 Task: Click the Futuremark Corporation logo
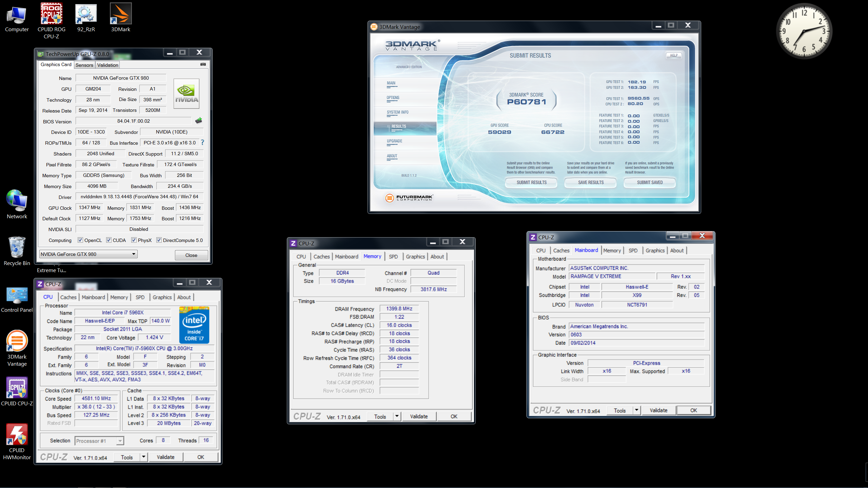point(409,198)
